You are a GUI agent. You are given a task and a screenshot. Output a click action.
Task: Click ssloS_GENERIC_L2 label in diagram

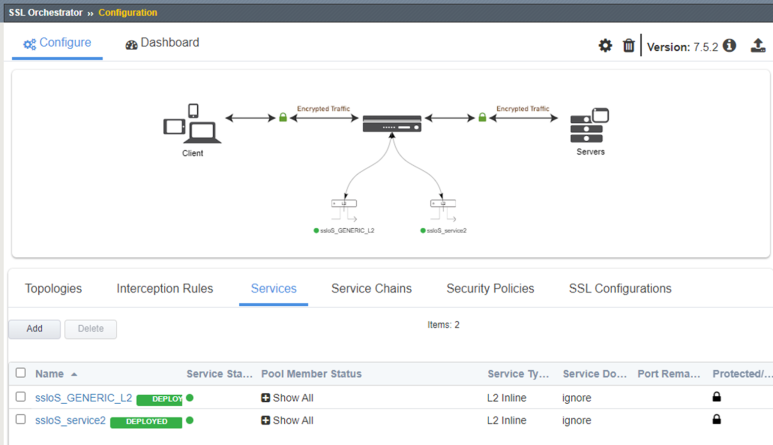coord(347,231)
